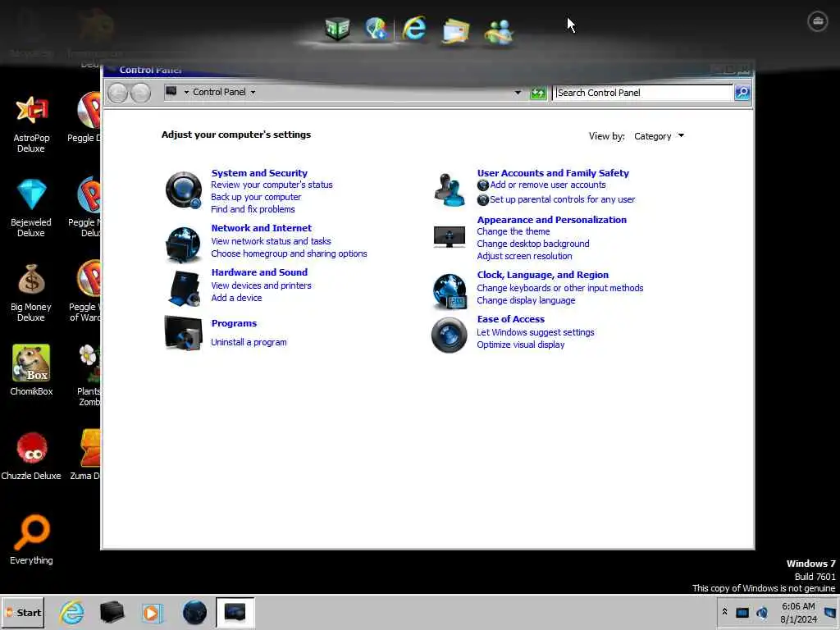Click Change keyboards or other input methods
This screenshot has height=630, width=840.
click(x=559, y=288)
